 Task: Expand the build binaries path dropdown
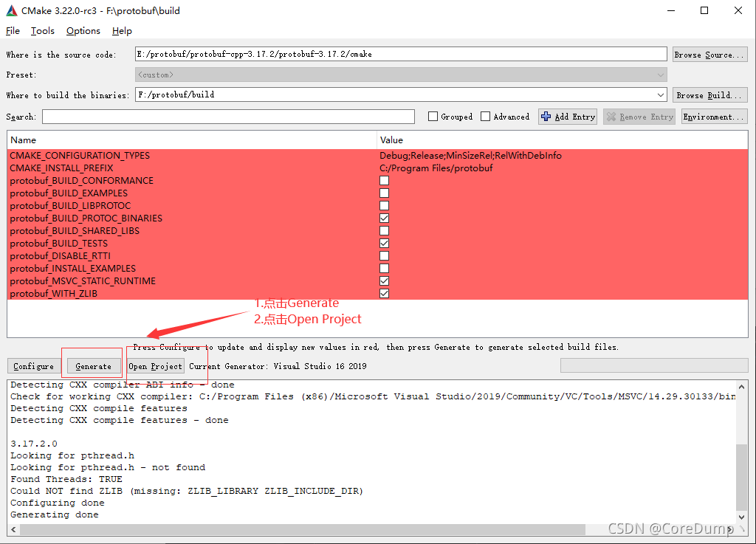click(661, 95)
